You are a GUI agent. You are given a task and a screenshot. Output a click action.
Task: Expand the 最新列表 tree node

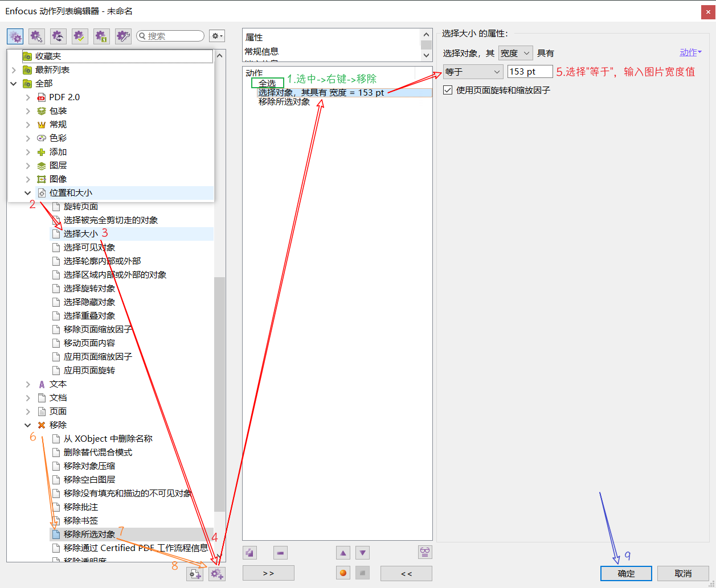(x=14, y=70)
